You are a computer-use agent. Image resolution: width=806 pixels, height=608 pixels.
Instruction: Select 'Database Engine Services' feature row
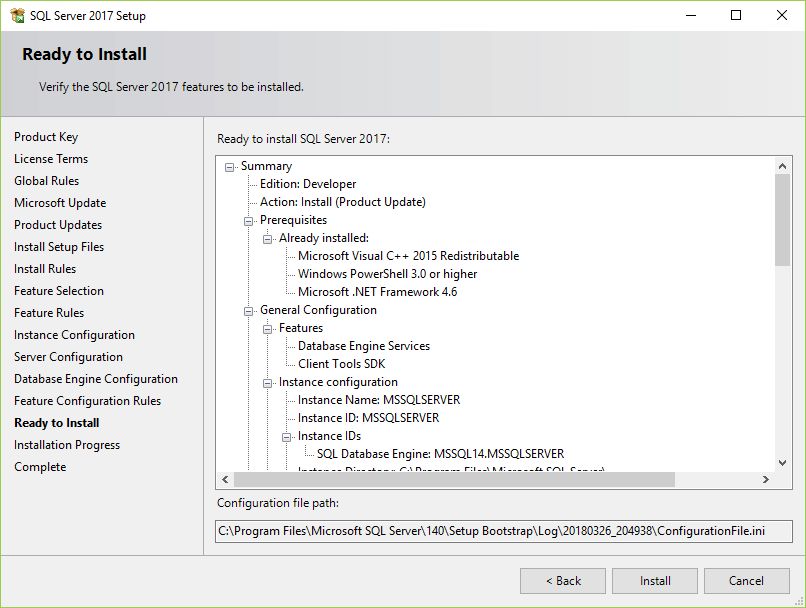364,346
